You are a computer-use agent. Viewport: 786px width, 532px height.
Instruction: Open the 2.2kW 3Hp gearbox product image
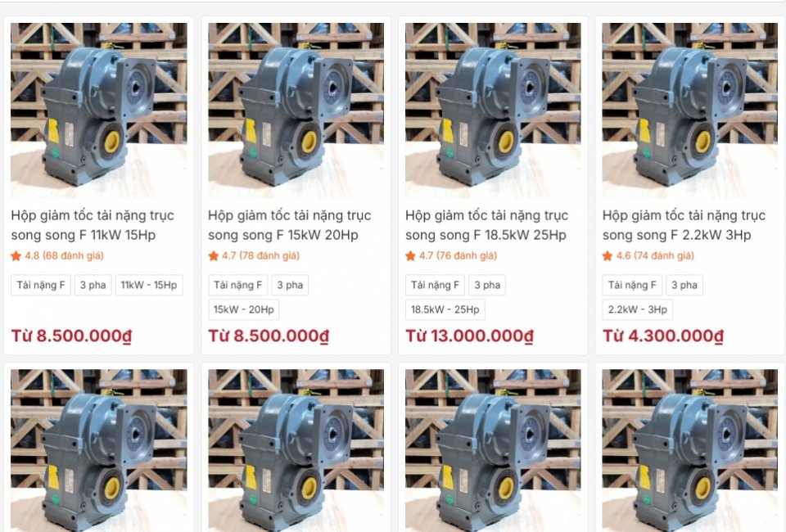click(x=690, y=110)
